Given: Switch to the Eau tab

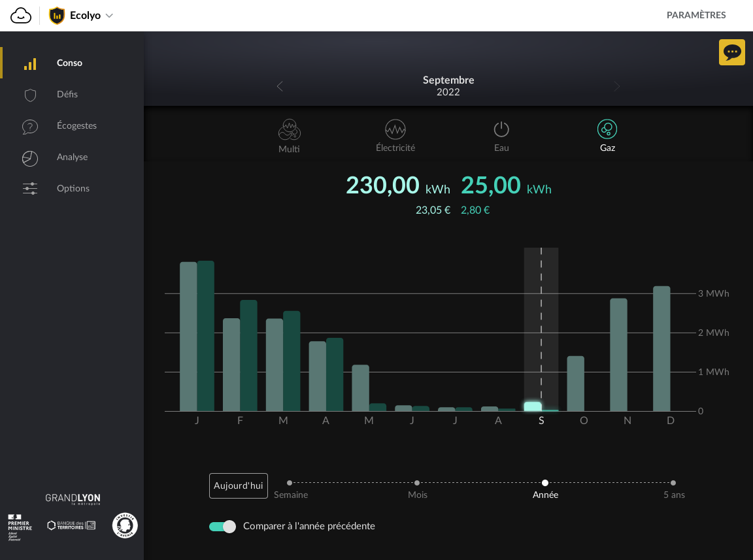Looking at the screenshot, I should (x=501, y=137).
